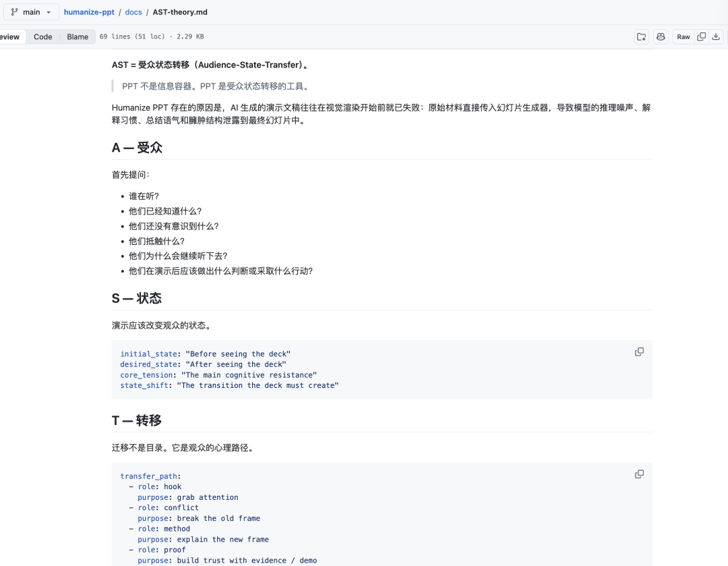728x566 pixels.
Task: Click the 'A — 受众' heading
Action: click(137, 148)
